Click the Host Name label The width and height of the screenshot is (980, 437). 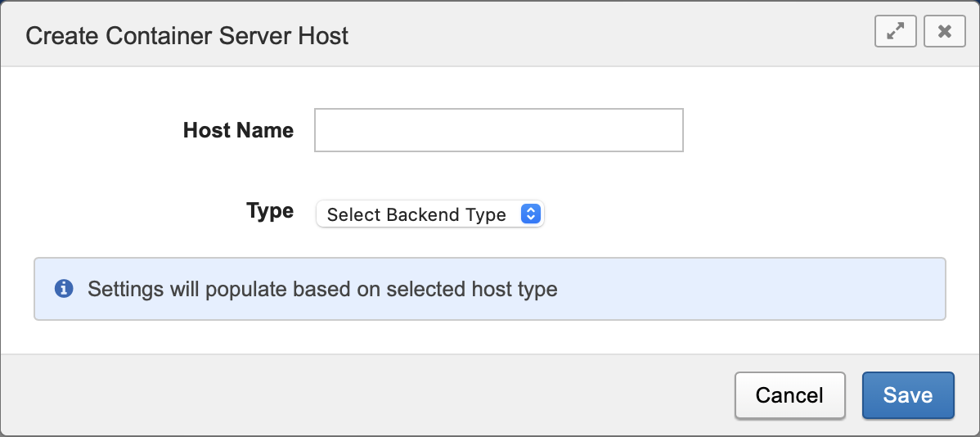238,130
